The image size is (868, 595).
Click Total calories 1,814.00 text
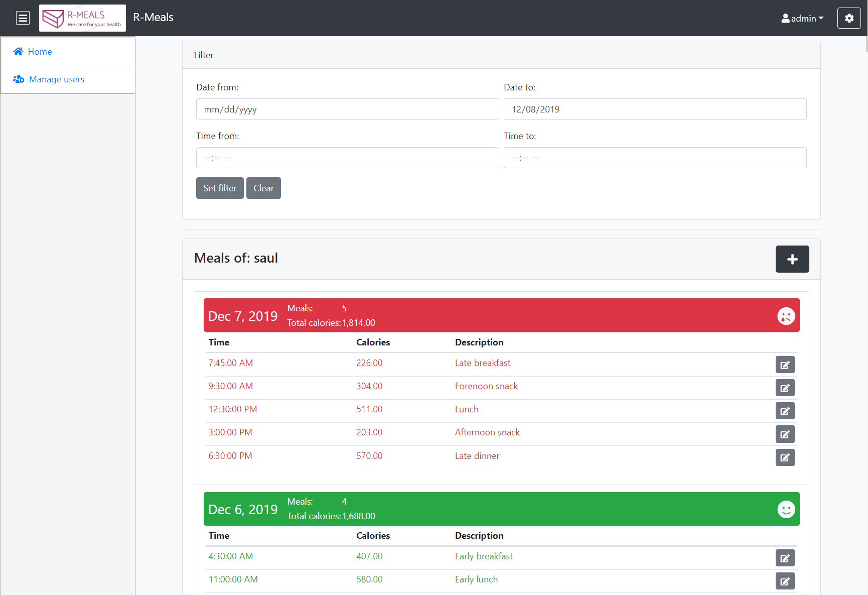(x=331, y=323)
